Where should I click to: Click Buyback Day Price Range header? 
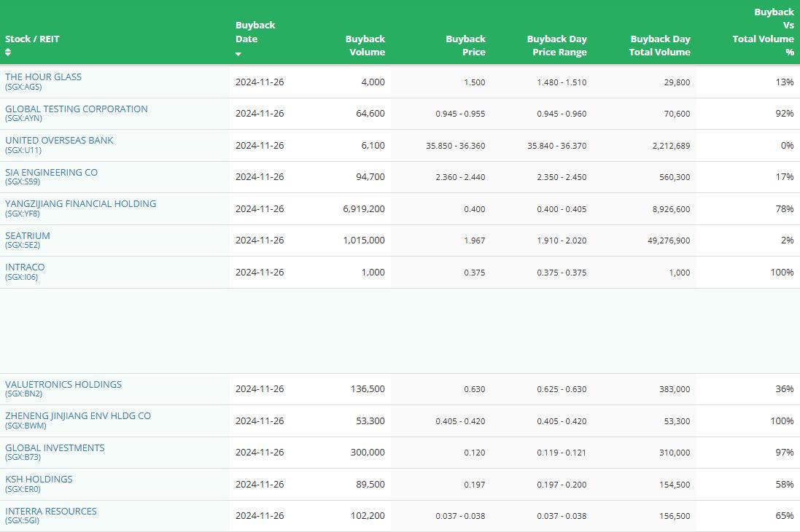click(x=557, y=45)
